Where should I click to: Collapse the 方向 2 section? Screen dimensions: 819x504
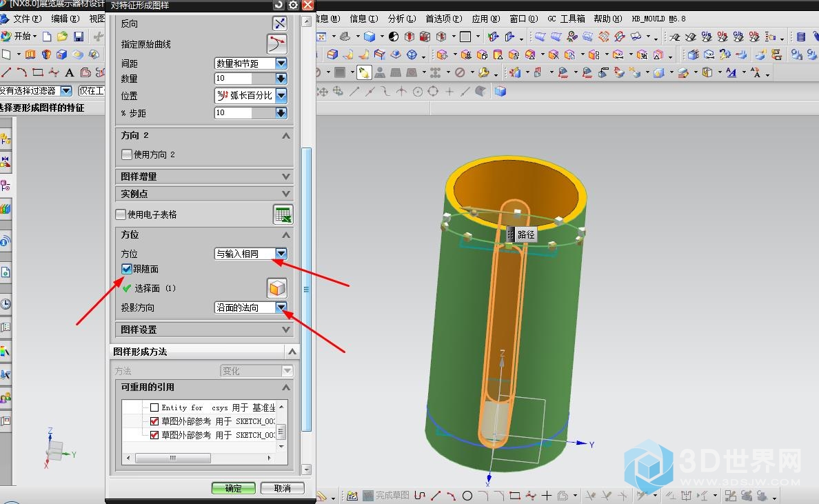point(285,135)
